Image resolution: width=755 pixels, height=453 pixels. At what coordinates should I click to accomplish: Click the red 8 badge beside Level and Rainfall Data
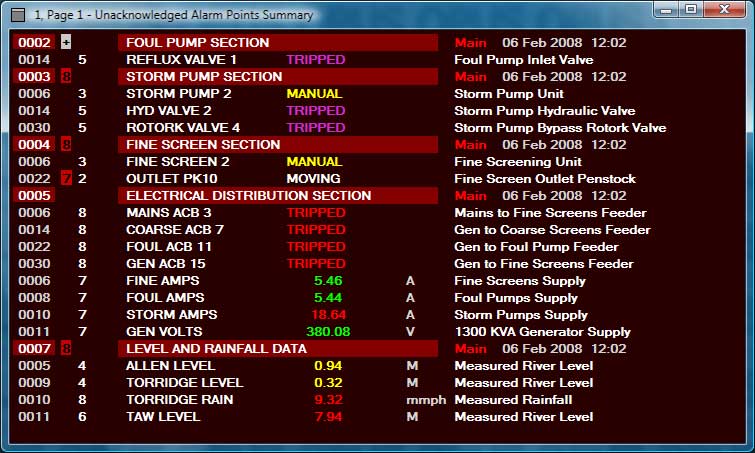(x=66, y=349)
